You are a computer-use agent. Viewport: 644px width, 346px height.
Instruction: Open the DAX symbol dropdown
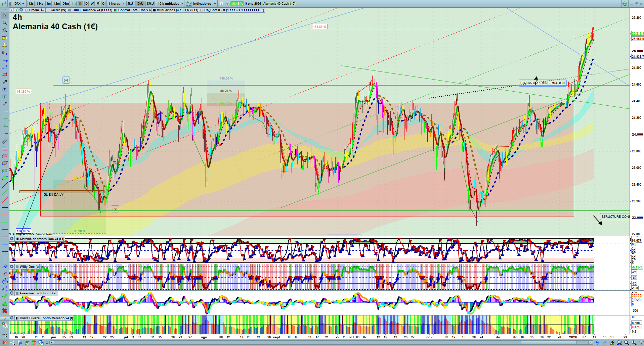(x=19, y=4)
